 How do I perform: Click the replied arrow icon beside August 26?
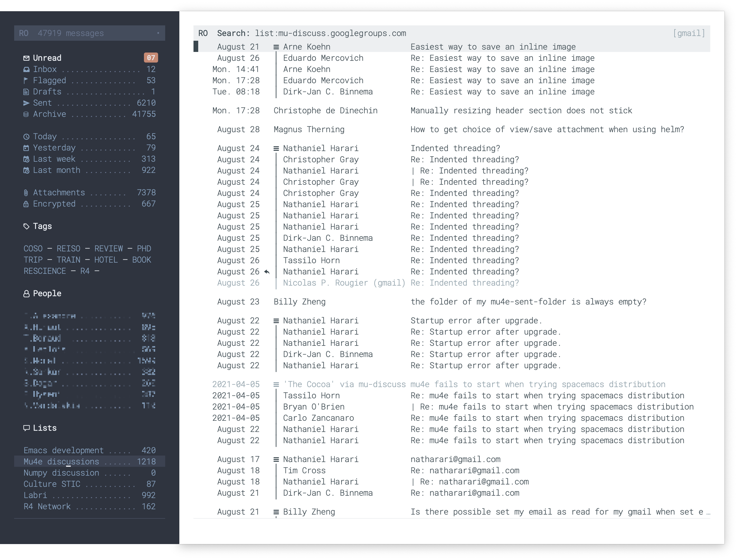coord(267,272)
